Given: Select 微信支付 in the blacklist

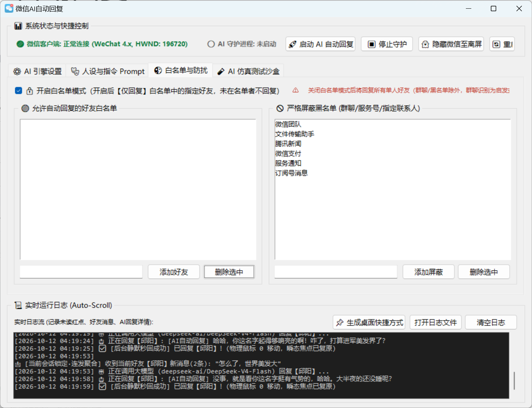Looking at the screenshot, I should click(x=288, y=154).
